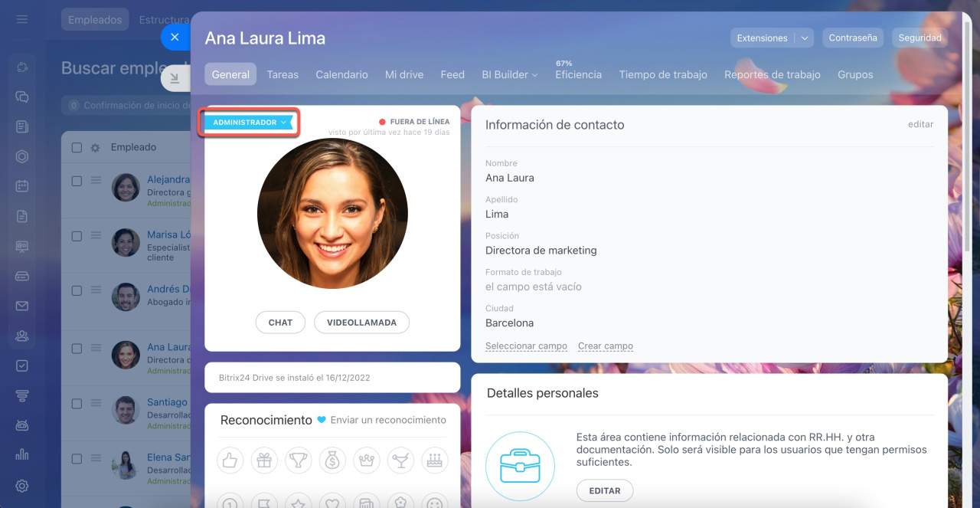Screen dimensions: 980x508
Task: Open the left sidebar hamburger menu
Action: click(x=21, y=19)
